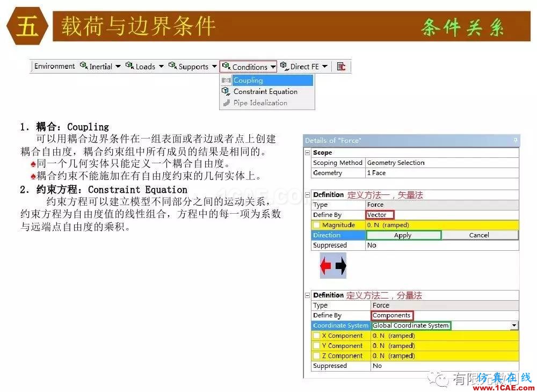Pin the Details of Force panel
This screenshot has width=537, height=392.
coord(515,140)
